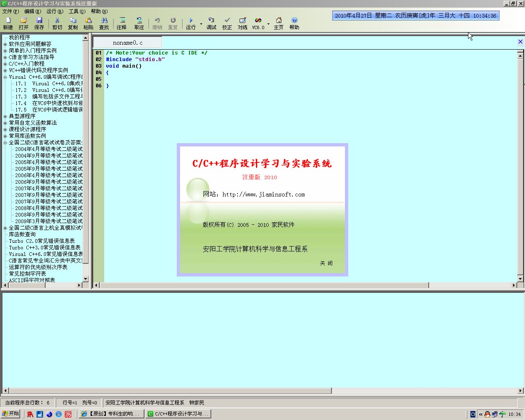
Task: Select Turbo C2.0常见错误信息表 item
Action: (x=42, y=241)
